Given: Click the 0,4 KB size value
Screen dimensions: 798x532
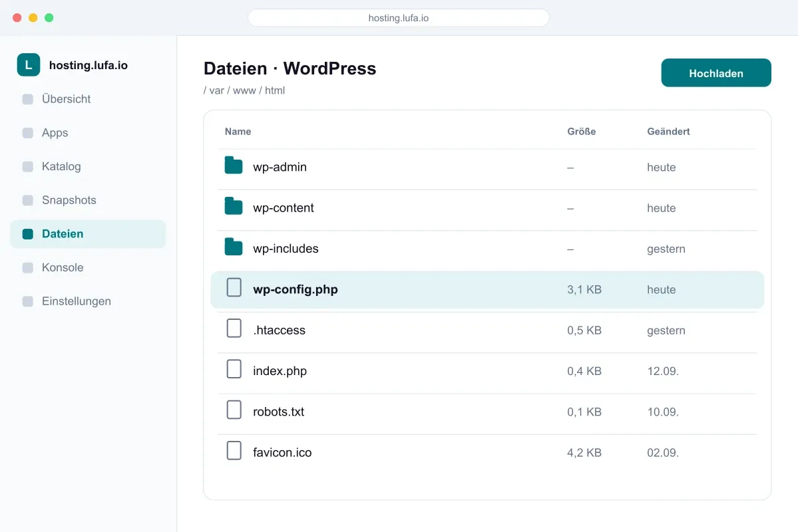Looking at the screenshot, I should [x=584, y=371].
